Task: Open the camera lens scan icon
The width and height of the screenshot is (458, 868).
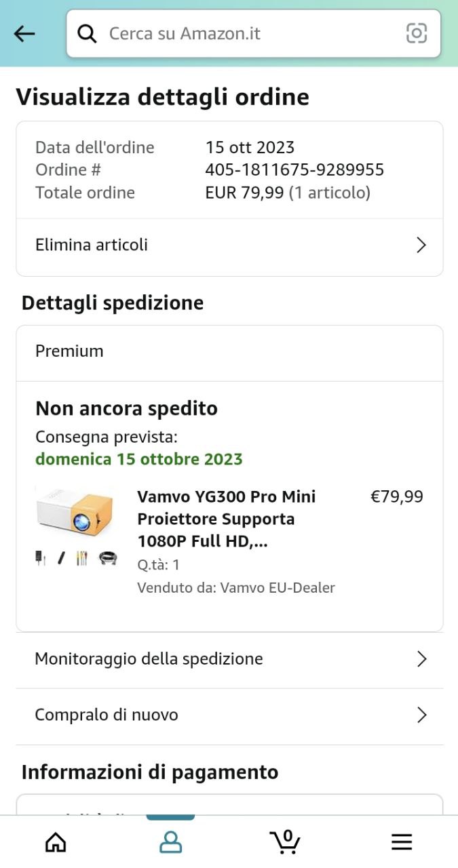Action: click(x=416, y=33)
